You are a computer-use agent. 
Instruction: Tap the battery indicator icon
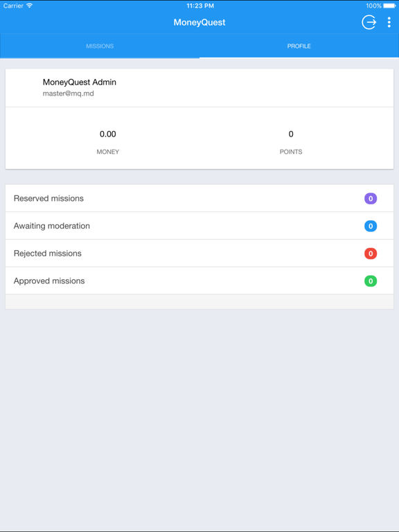(x=389, y=6)
